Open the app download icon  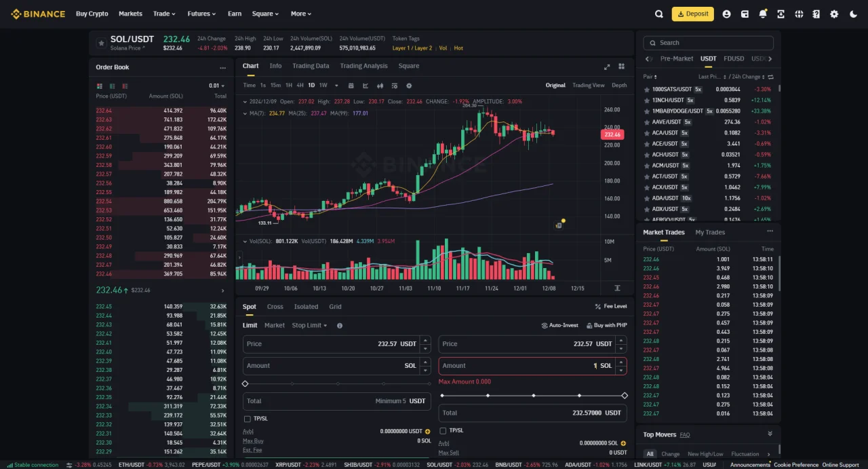click(781, 14)
